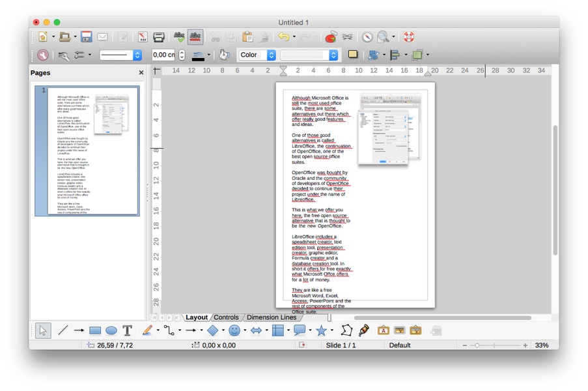
Task: Open the Undo history dropdown arrow
Action: pyautogui.click(x=294, y=36)
